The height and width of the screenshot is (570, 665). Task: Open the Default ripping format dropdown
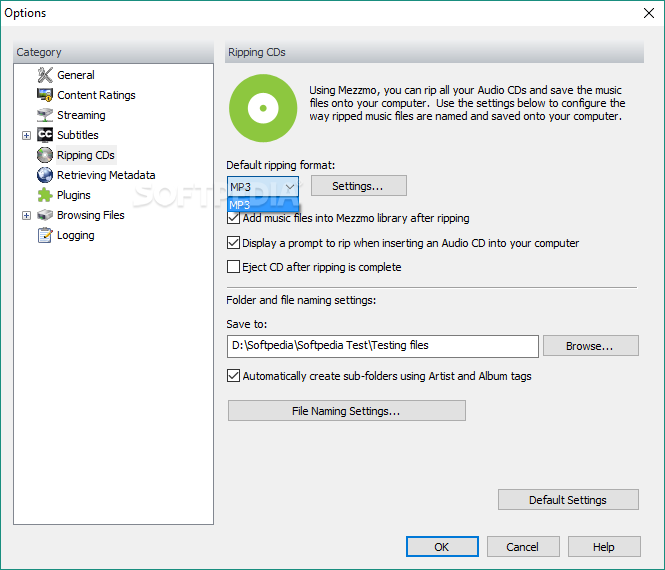click(x=263, y=187)
